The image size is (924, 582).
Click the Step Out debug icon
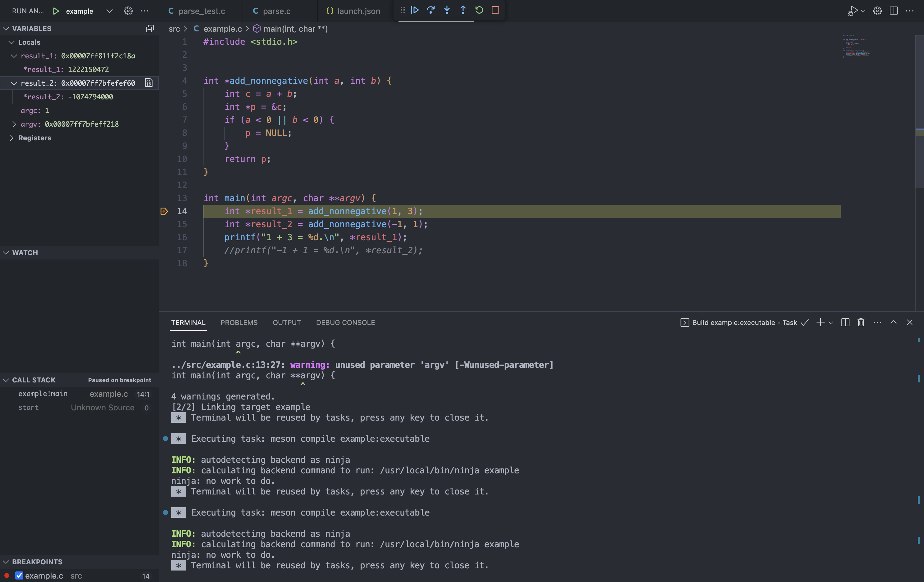click(x=463, y=10)
